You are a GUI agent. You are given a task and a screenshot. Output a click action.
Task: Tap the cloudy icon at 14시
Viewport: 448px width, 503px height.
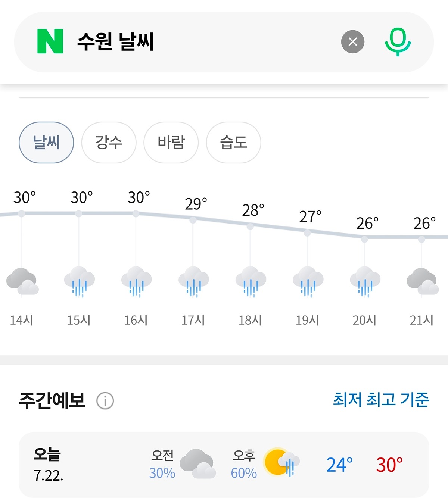[22, 281]
